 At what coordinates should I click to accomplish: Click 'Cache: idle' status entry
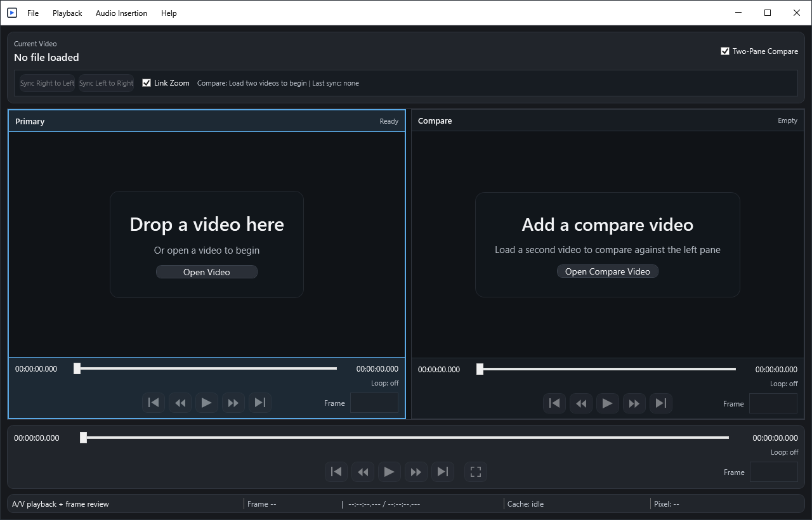525,504
